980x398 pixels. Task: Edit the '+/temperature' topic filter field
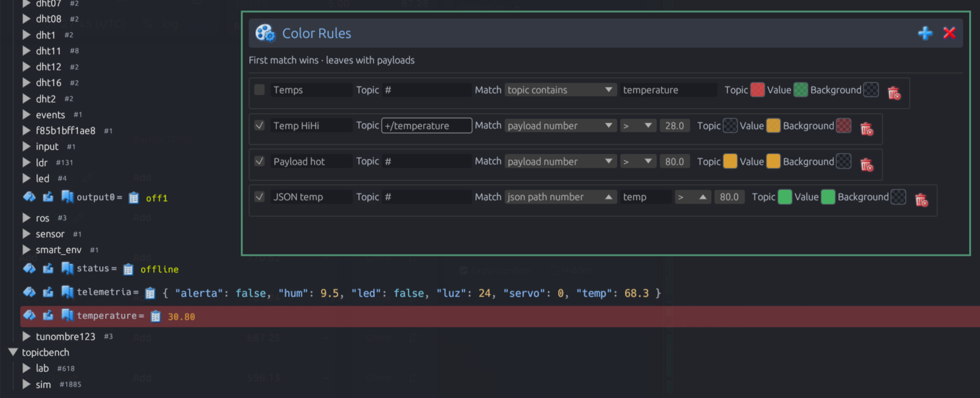[x=427, y=126]
